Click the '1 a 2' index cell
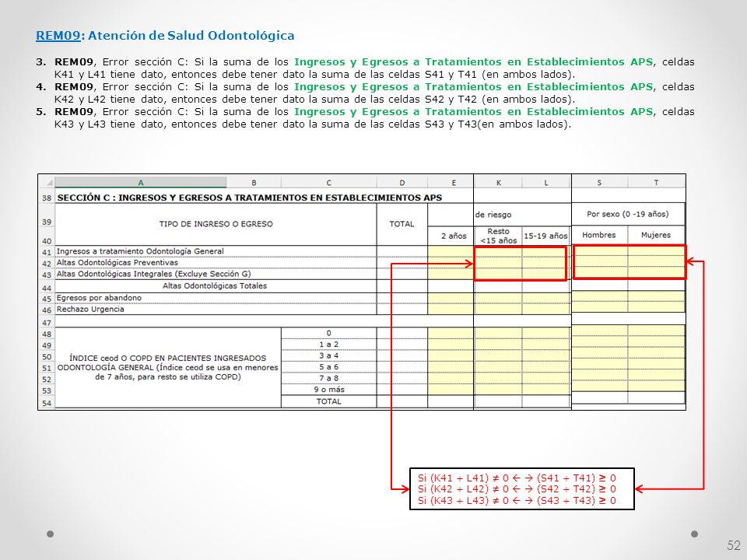This screenshot has width=747, height=560. pos(328,345)
